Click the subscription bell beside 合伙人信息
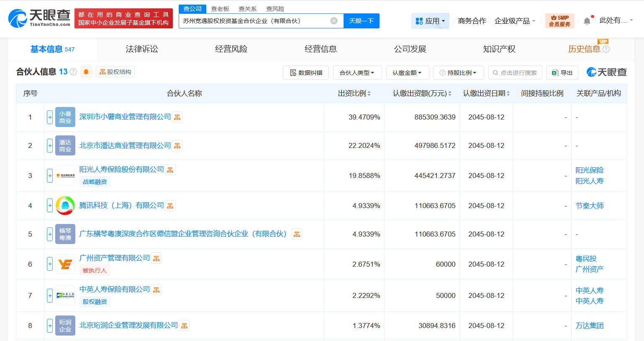Viewport: 644px width, 341px height. click(x=87, y=71)
